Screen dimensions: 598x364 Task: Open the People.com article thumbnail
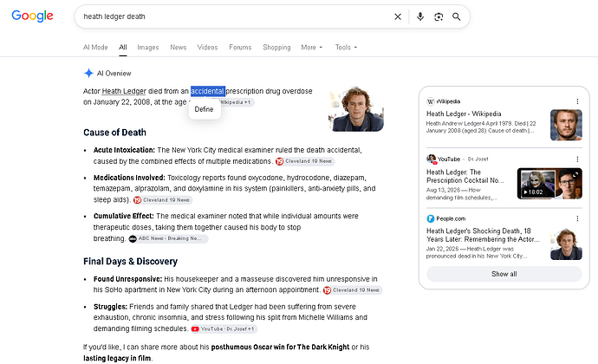pos(566,244)
